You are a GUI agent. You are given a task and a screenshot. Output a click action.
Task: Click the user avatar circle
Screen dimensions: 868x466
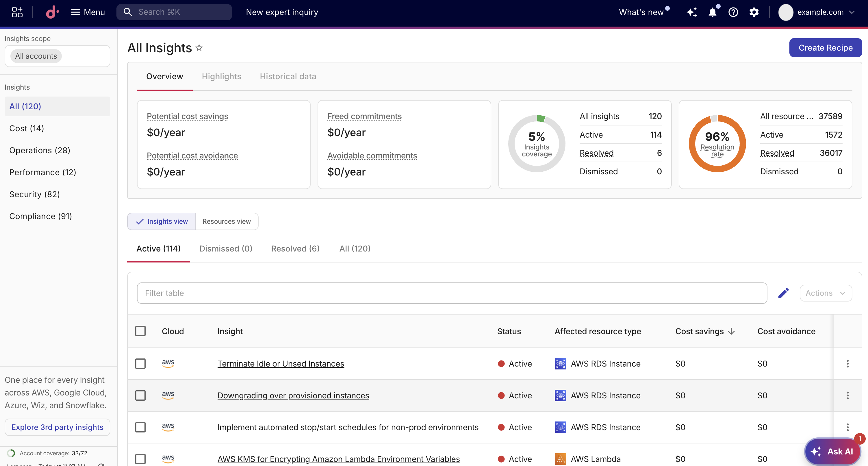tap(785, 12)
